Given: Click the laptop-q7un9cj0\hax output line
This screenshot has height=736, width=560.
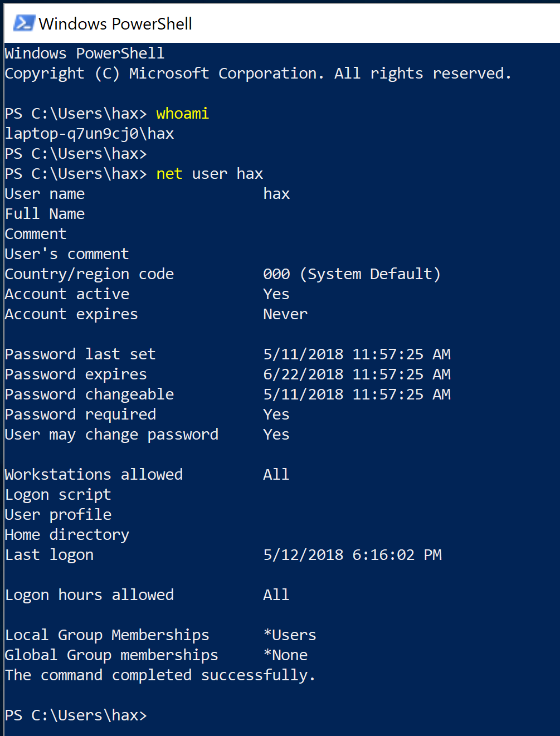Looking at the screenshot, I should (90, 134).
